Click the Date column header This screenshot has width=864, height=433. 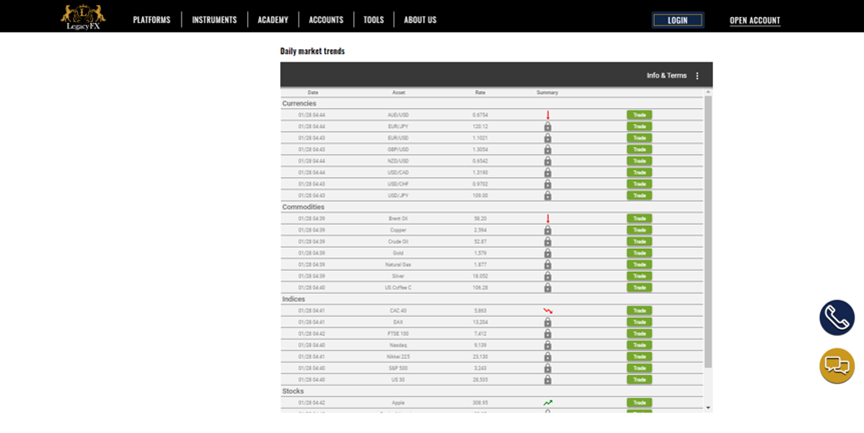313,93
